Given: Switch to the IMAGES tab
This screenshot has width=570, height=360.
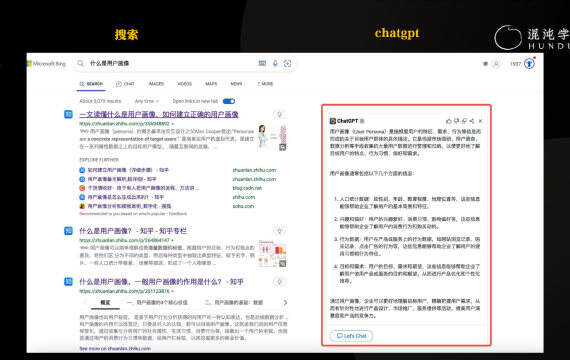Looking at the screenshot, I should coord(156,84).
